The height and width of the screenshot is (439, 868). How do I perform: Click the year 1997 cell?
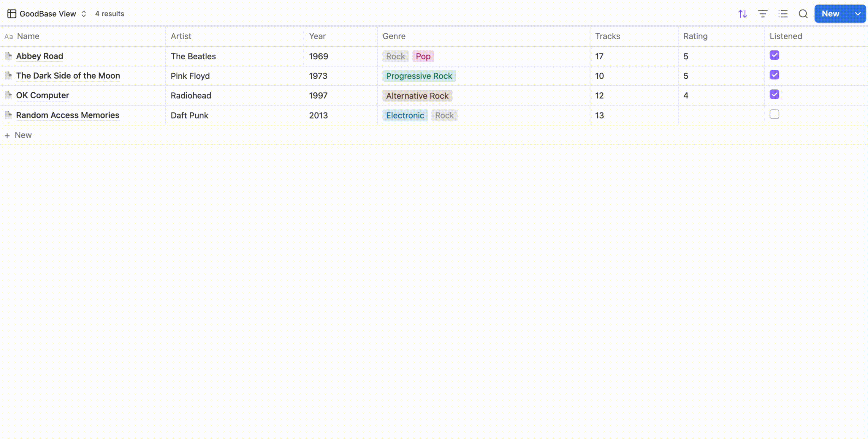coord(341,95)
